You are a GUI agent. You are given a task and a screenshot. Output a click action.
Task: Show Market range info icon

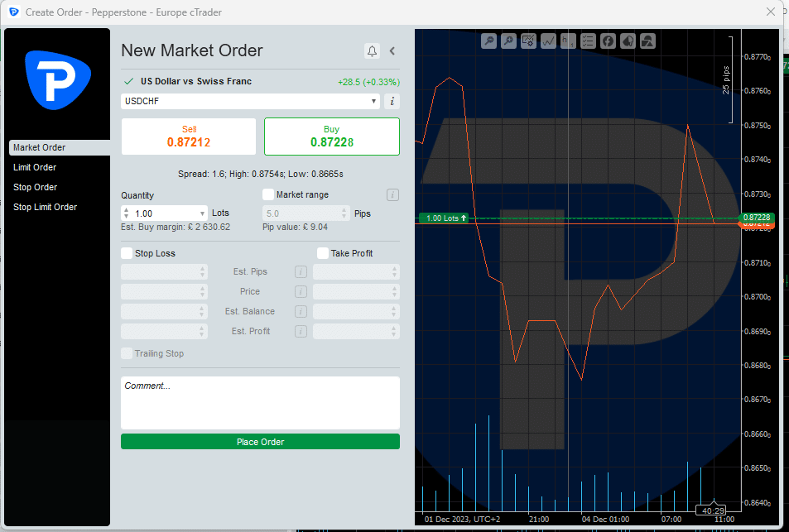pyautogui.click(x=392, y=195)
